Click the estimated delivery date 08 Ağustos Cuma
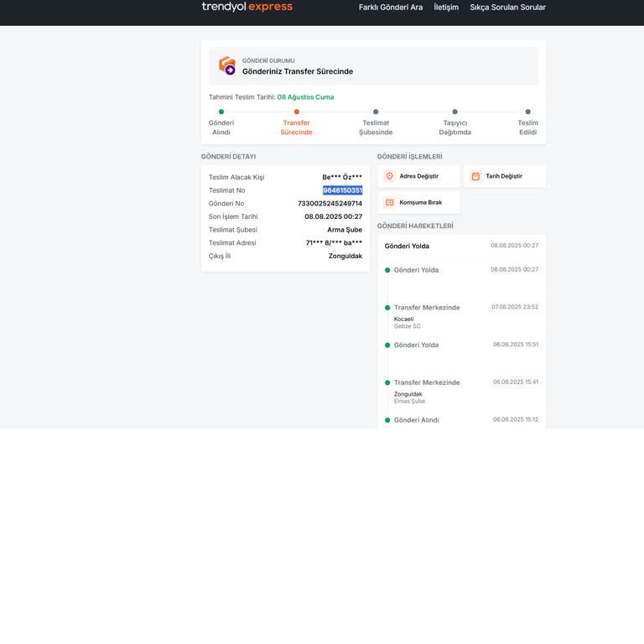This screenshot has height=644, width=644. [305, 97]
